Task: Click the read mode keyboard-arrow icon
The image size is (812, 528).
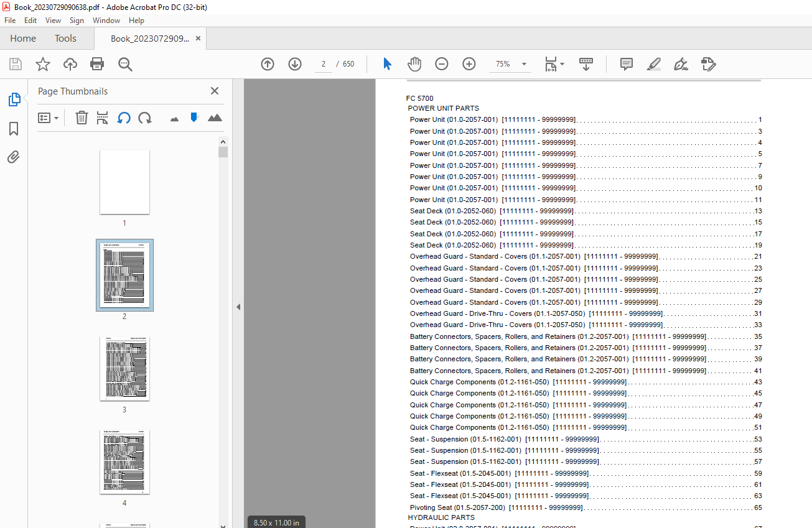Action: (x=586, y=64)
